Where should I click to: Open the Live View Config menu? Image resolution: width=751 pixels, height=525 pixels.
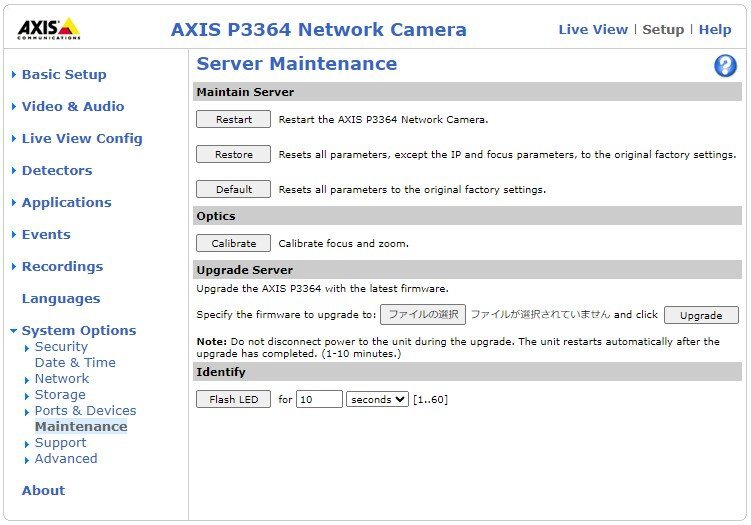82,138
